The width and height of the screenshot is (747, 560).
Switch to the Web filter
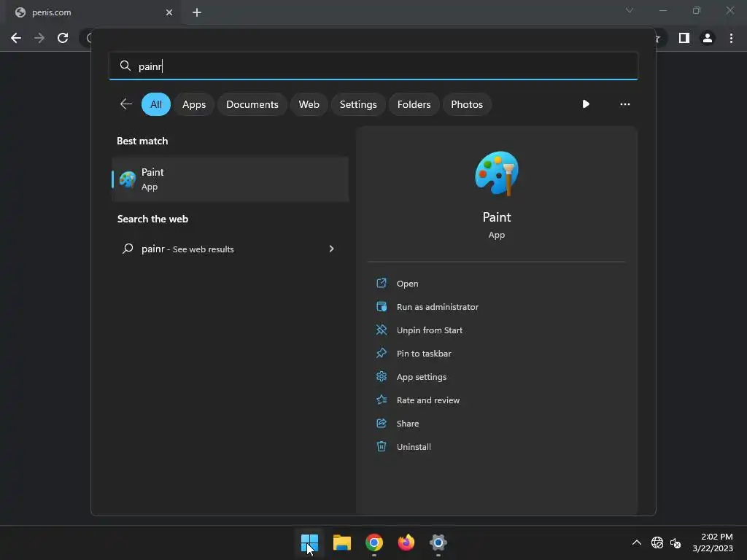(x=309, y=104)
